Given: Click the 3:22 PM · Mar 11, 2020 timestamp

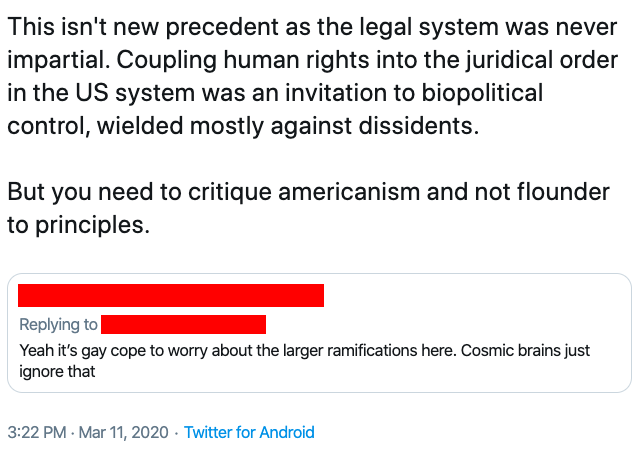Looking at the screenshot, I should click(x=86, y=433).
